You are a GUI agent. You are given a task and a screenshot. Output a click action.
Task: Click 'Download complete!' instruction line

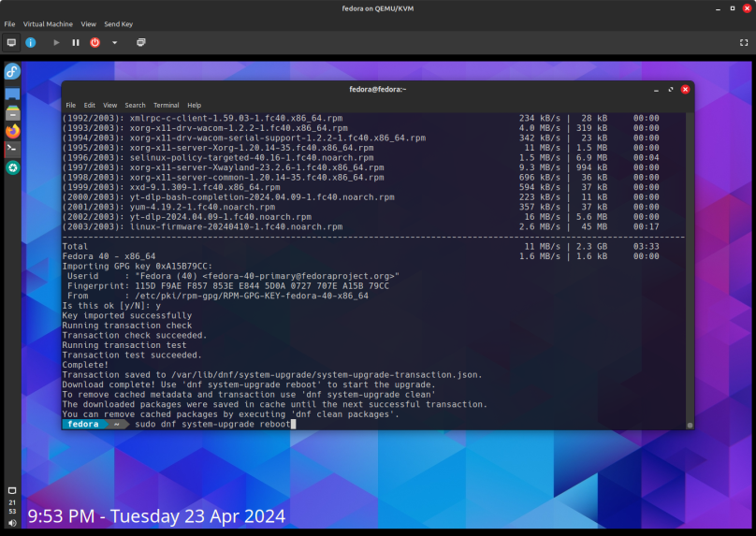click(249, 384)
